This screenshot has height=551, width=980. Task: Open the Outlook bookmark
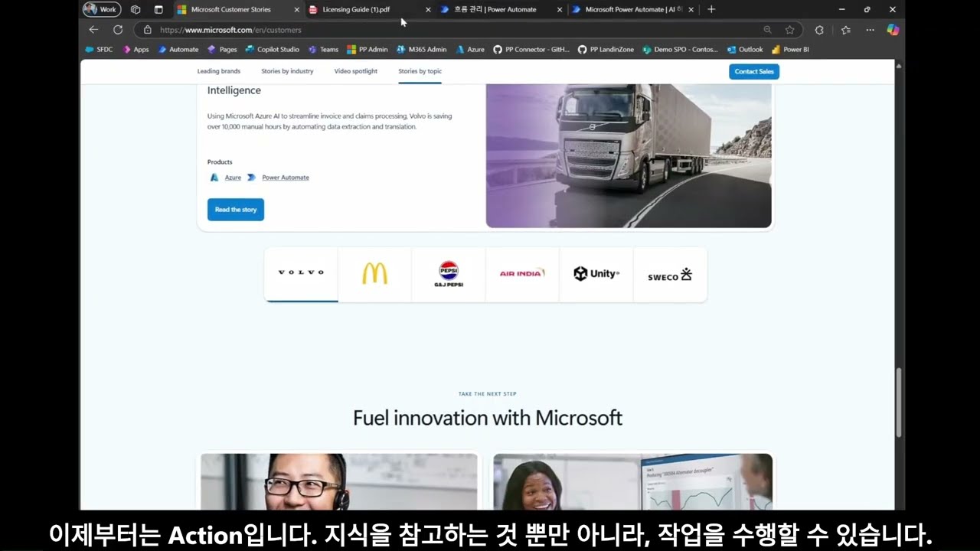tap(745, 50)
